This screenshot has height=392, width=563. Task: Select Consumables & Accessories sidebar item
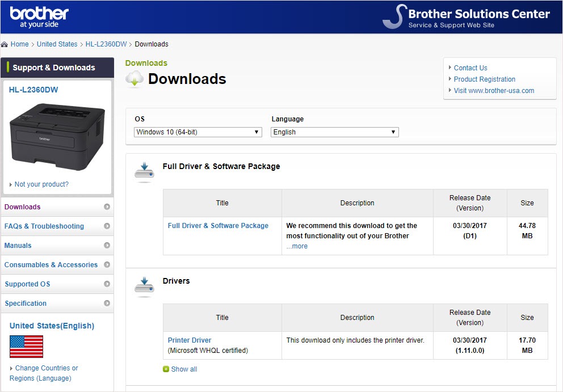51,265
